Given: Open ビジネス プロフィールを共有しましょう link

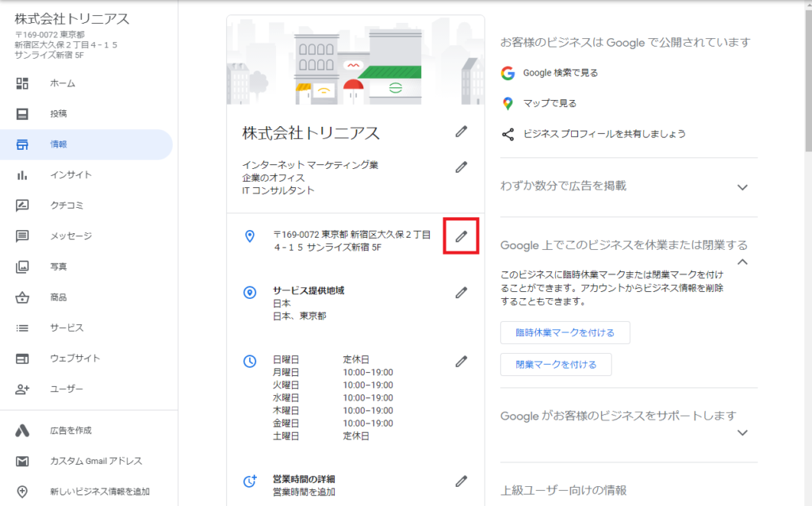Looking at the screenshot, I should pyautogui.click(x=604, y=134).
